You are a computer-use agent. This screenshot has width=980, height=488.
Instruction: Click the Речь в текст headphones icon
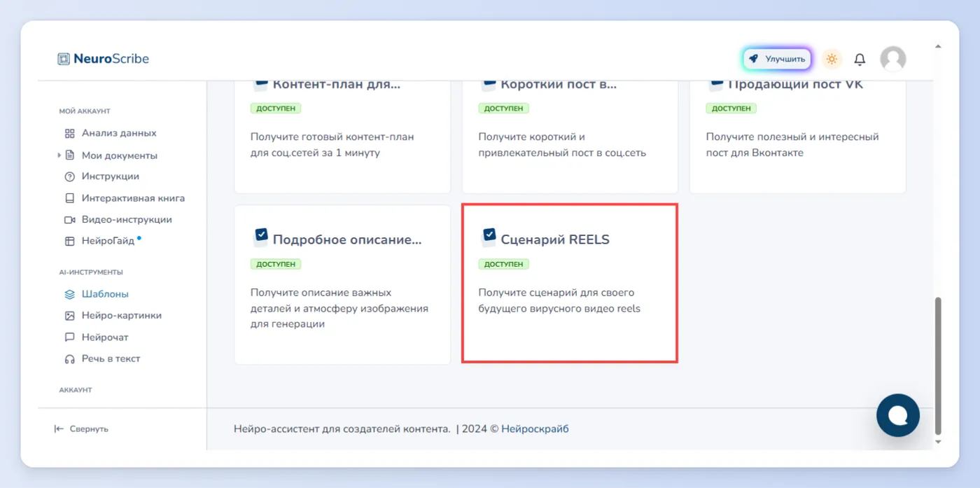69,359
